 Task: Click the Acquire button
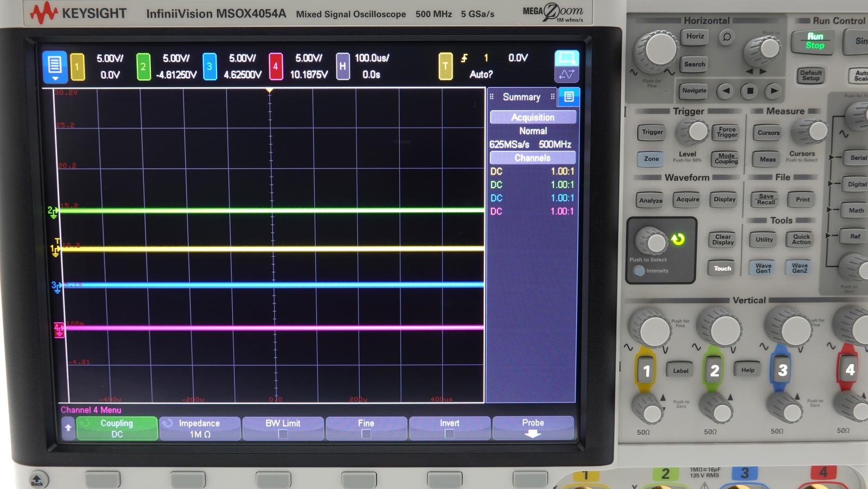point(688,199)
